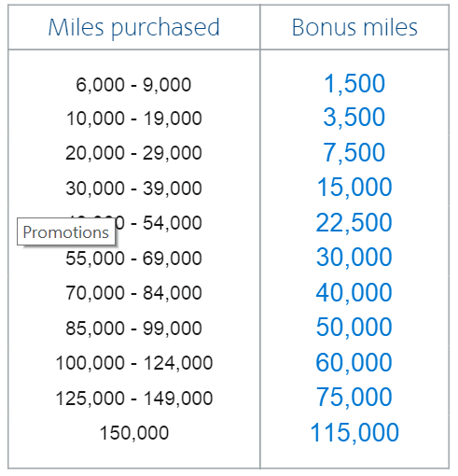The height and width of the screenshot is (476, 458).
Task: Select the 70,000 - 84,000 miles range
Action: (134, 293)
